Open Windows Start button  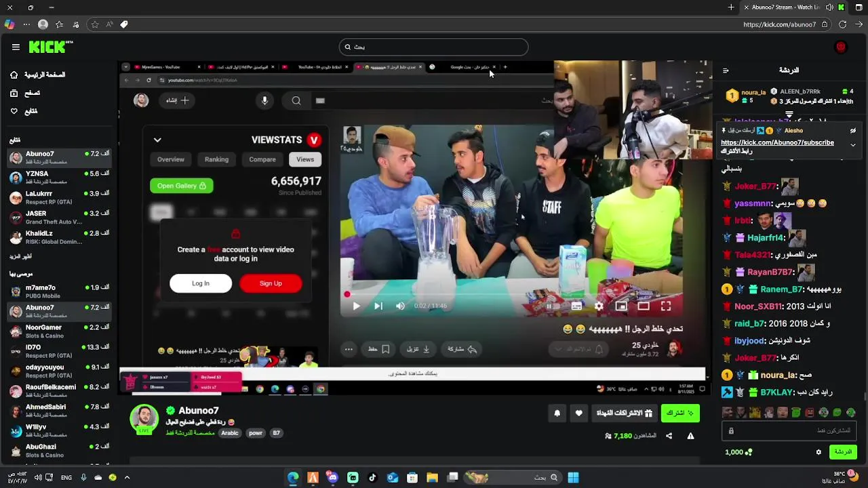(573, 477)
